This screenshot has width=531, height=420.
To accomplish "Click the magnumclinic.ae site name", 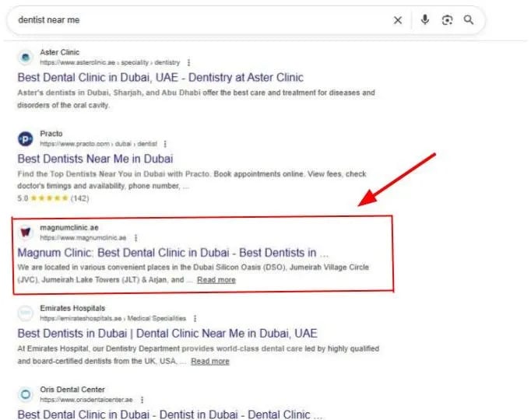I will pos(69,228).
